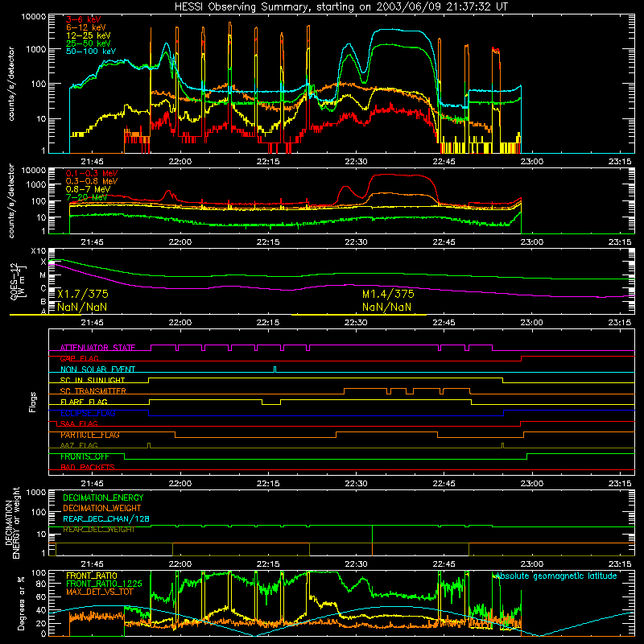The width and height of the screenshot is (644, 644).
Task: Select the SC_IN_SUNLIGHT flag label
Action: tap(93, 380)
